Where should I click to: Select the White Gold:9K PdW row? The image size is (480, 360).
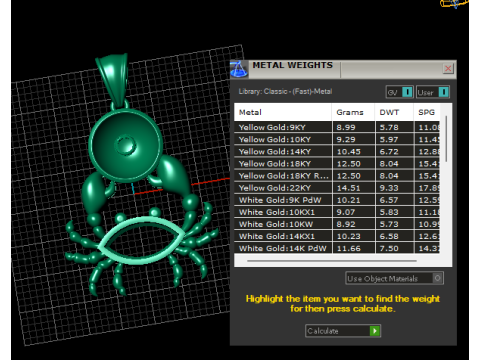coord(337,200)
